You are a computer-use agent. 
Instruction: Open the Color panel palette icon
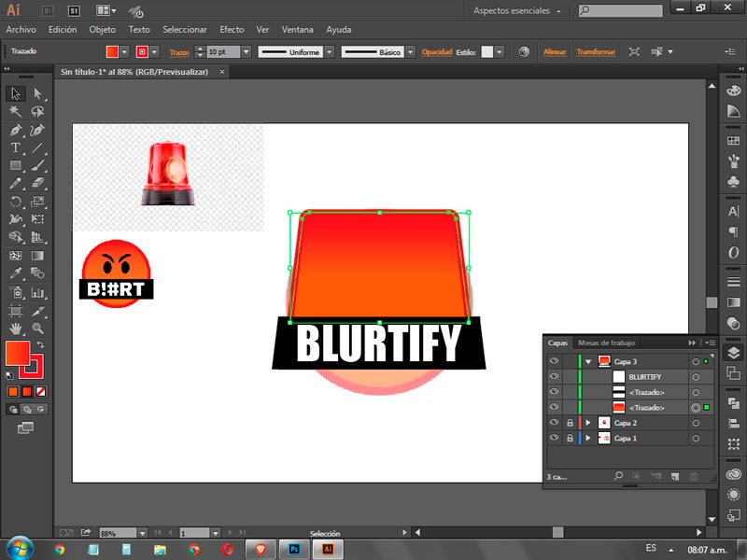pyautogui.click(x=734, y=91)
